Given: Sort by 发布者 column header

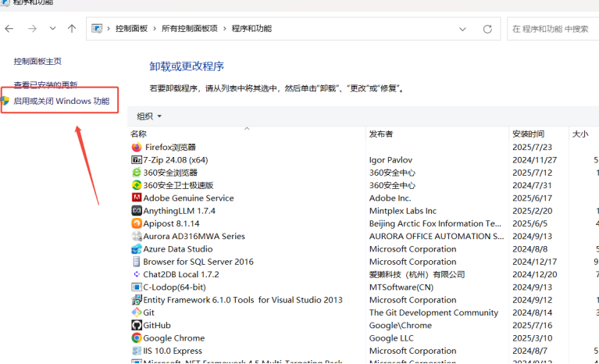Looking at the screenshot, I should 381,134.
